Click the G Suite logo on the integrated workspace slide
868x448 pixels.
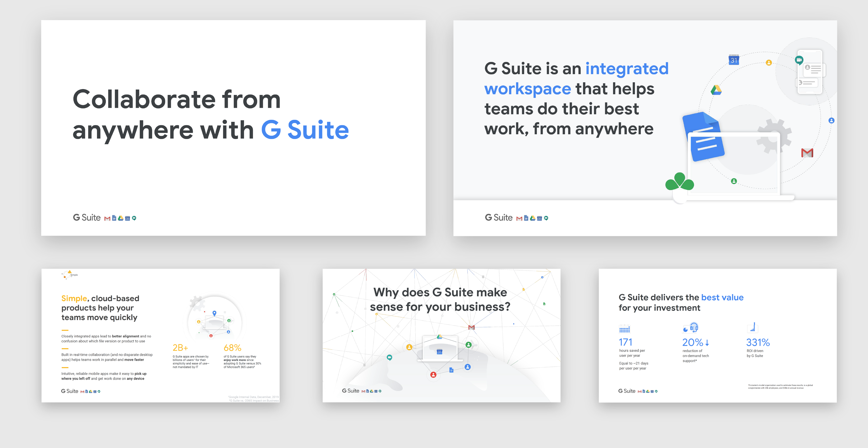click(499, 218)
